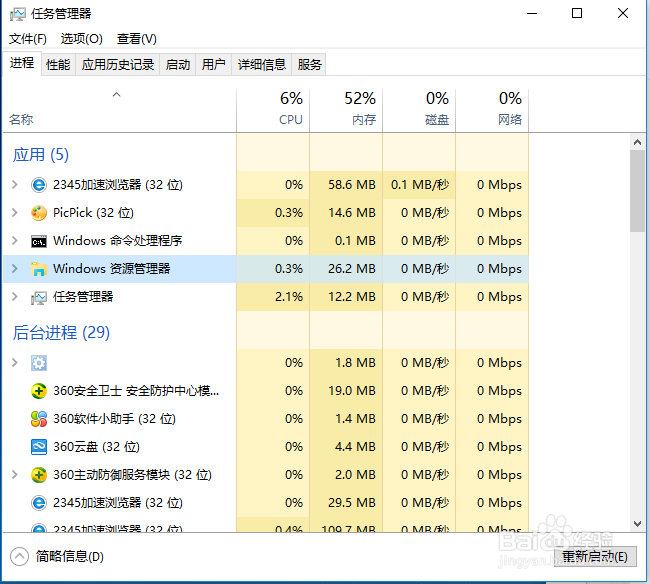Click 简略信息(D) to collapse details

70,557
